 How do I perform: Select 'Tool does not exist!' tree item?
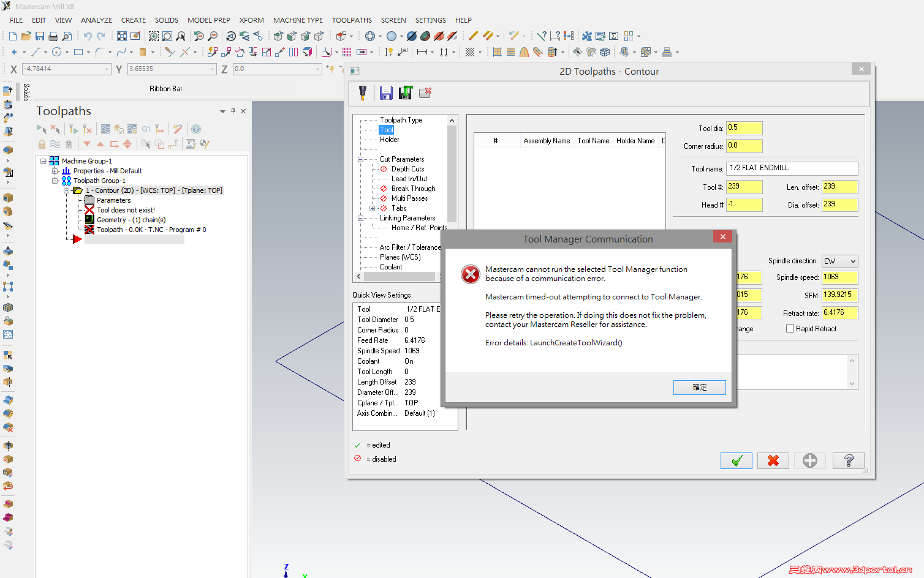[126, 210]
